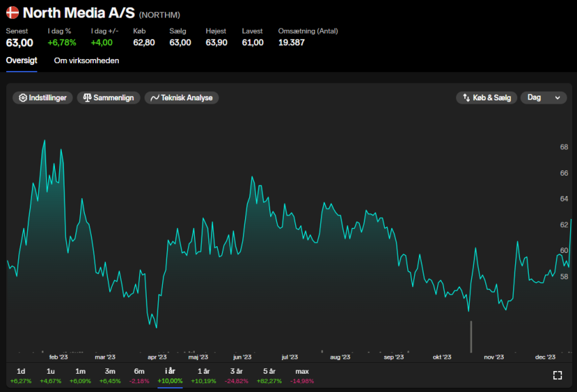This screenshot has height=392, width=577.
Task: Select the max time range
Action: 302,376
